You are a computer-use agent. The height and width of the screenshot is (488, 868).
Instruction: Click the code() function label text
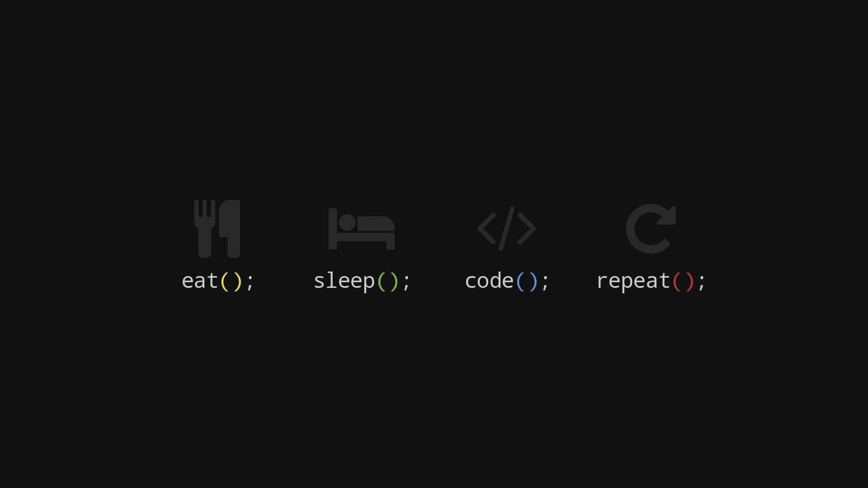[507, 280]
